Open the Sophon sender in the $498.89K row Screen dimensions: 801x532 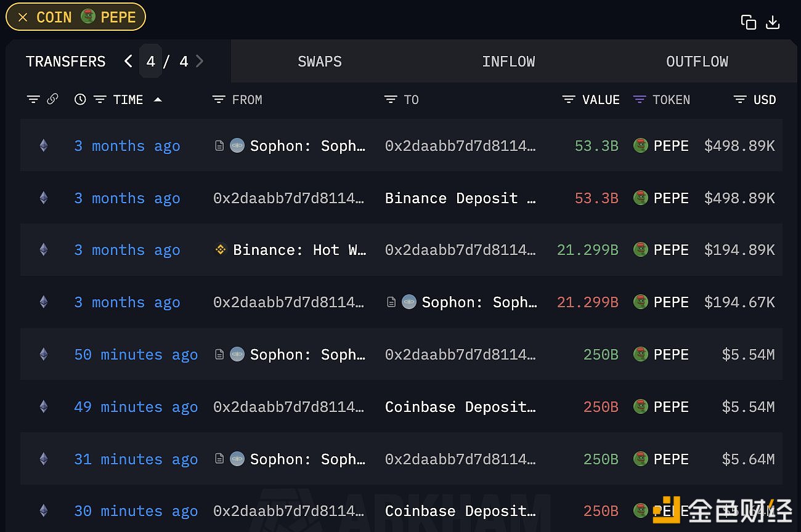click(x=308, y=146)
